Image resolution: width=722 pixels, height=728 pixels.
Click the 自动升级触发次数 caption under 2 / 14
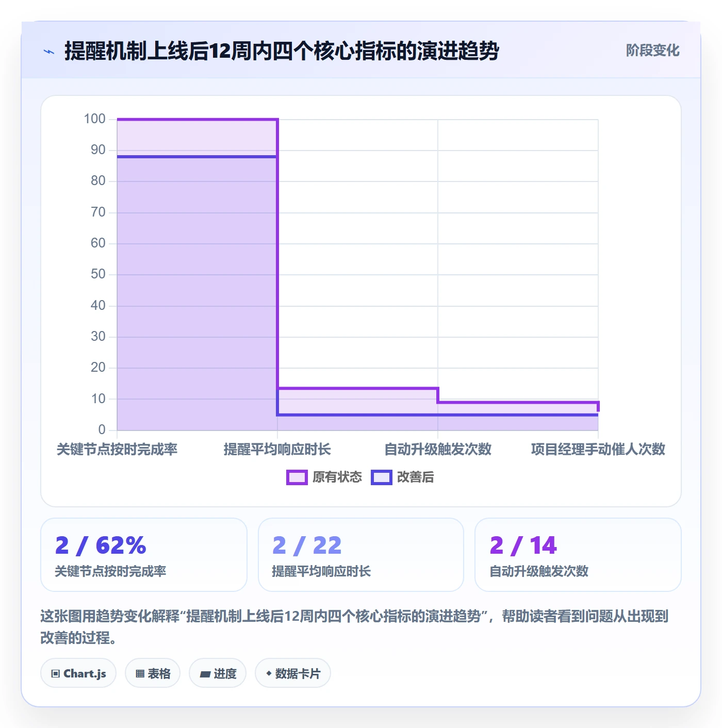coord(539,571)
